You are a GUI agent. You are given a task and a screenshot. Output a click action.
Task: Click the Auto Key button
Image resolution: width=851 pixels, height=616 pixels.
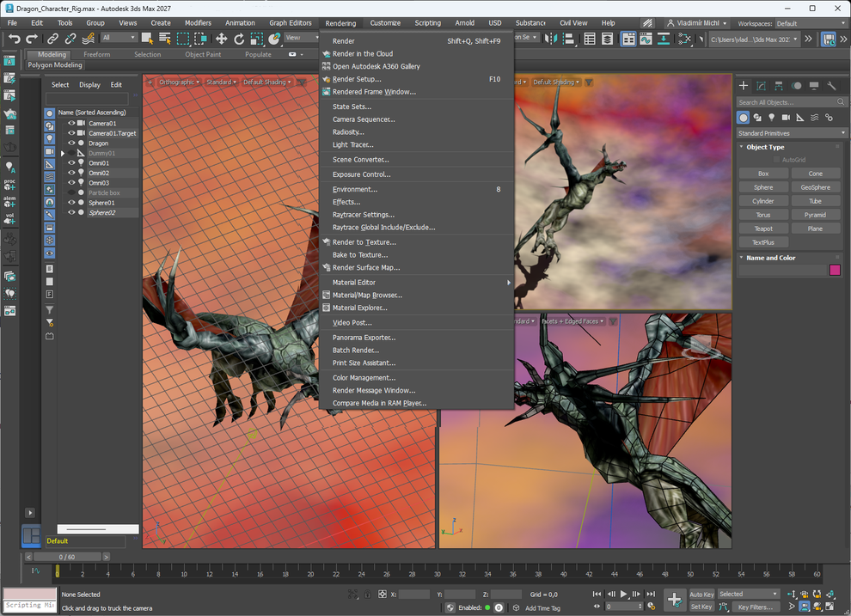pyautogui.click(x=701, y=595)
